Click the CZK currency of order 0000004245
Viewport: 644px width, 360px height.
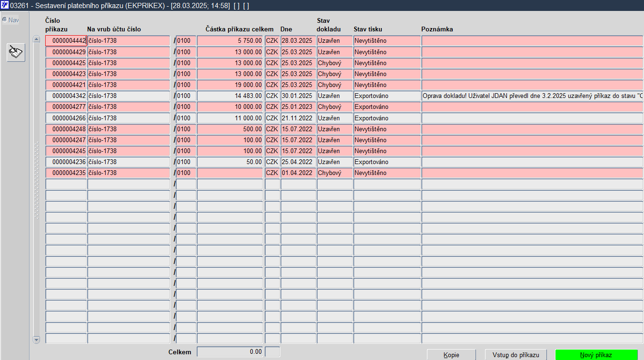pos(272,151)
